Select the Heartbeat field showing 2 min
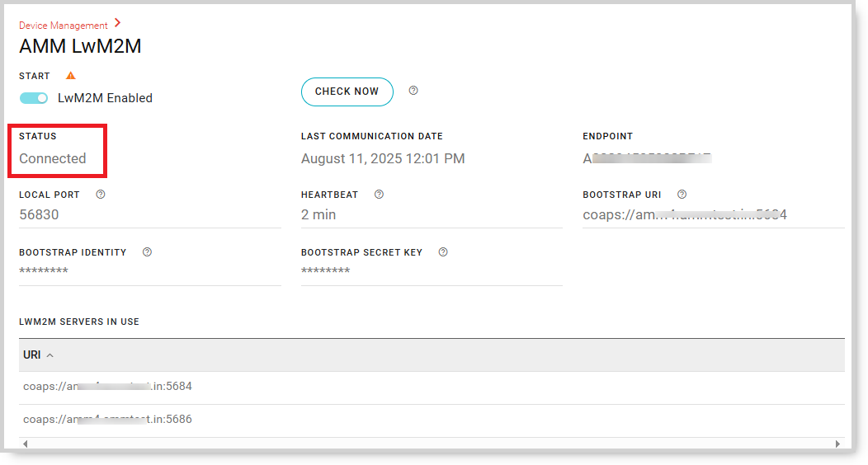This screenshot has height=465, width=868. point(431,215)
